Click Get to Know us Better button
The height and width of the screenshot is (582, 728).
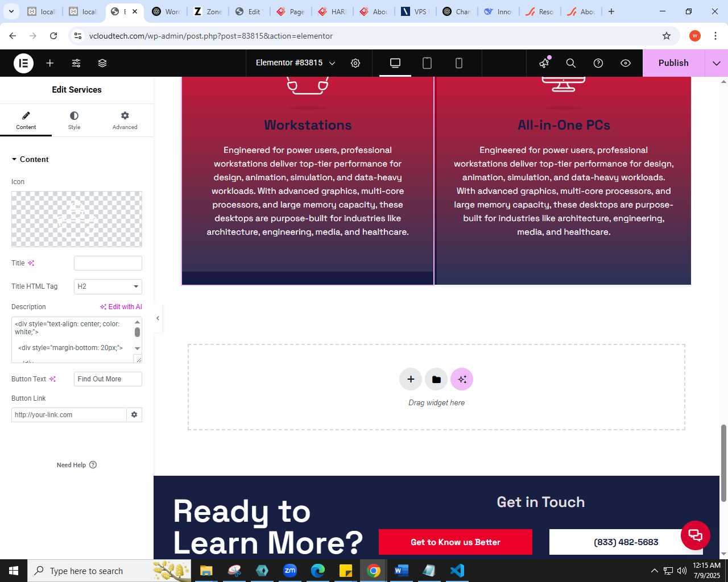(456, 542)
